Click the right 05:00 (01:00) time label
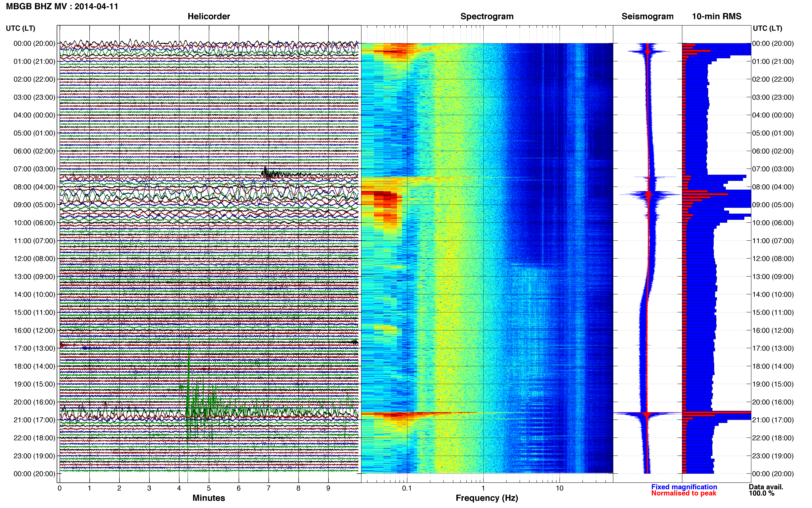 (x=773, y=133)
